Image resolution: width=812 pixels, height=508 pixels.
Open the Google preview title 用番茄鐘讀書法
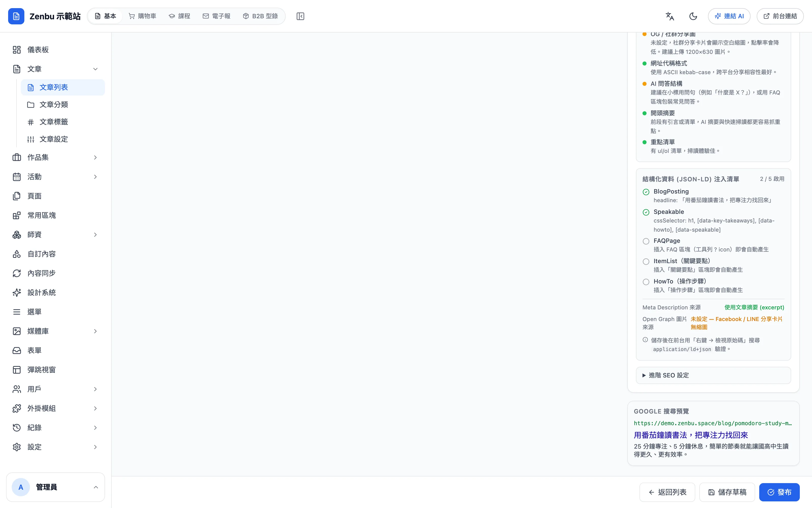pyautogui.click(x=691, y=435)
